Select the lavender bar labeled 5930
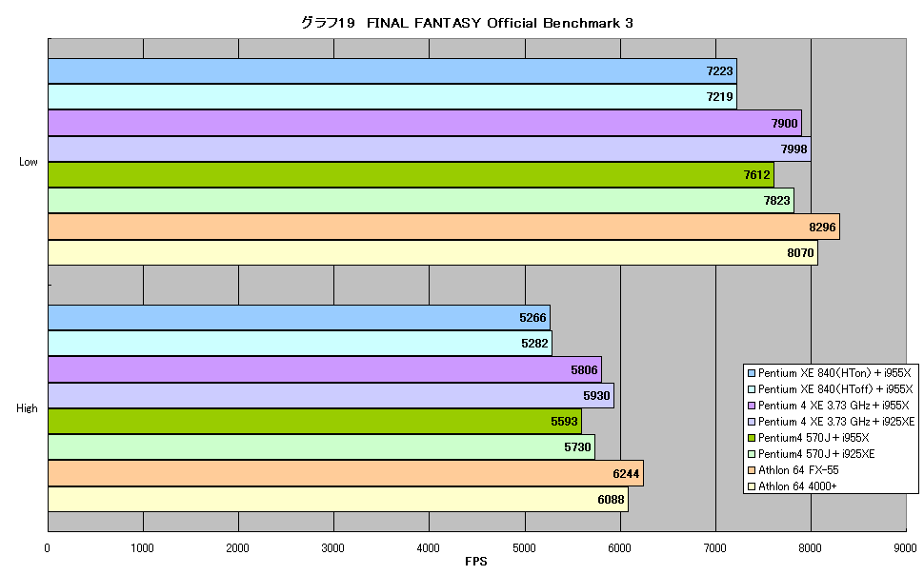The width and height of the screenshot is (924, 575). [331, 395]
